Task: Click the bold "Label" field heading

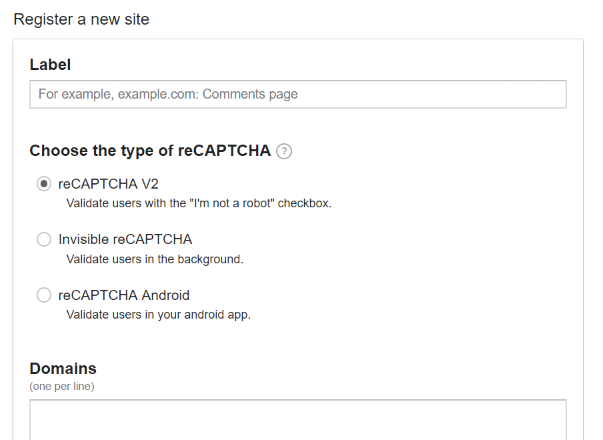Action: [50, 65]
